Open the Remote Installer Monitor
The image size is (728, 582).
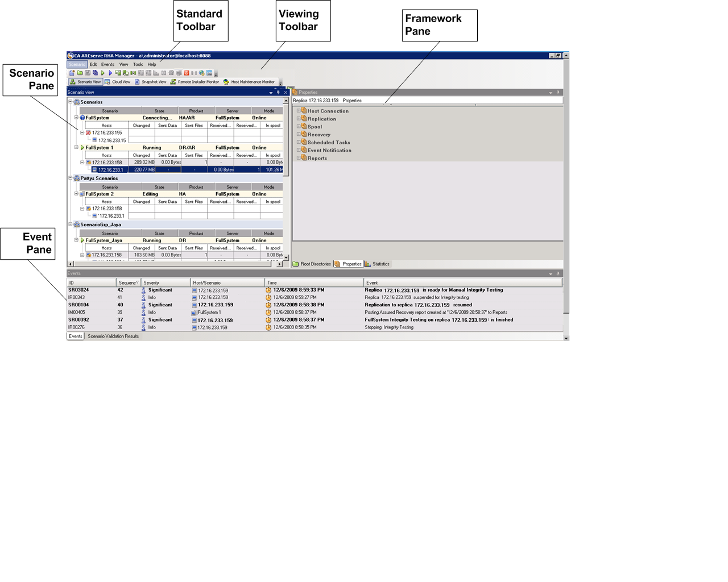(195, 82)
